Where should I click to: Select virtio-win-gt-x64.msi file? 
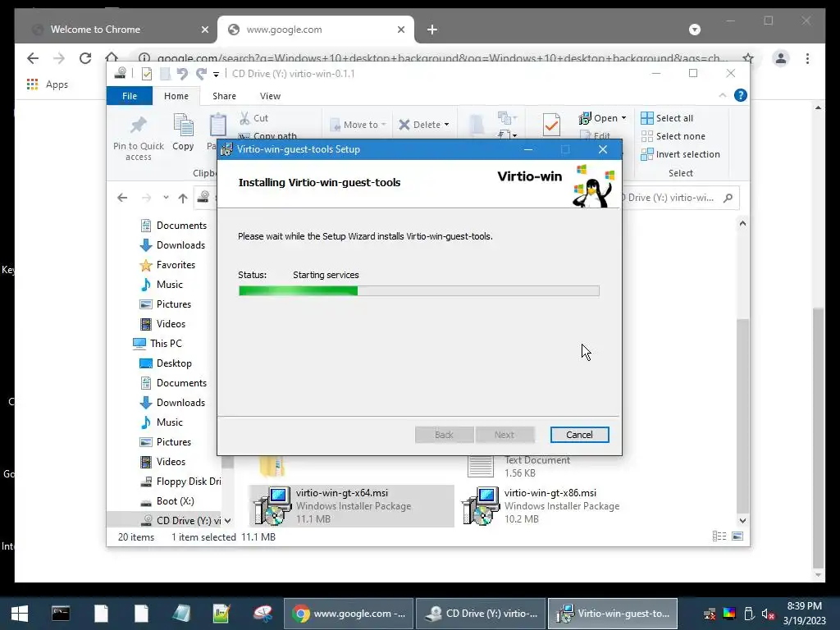click(x=351, y=505)
